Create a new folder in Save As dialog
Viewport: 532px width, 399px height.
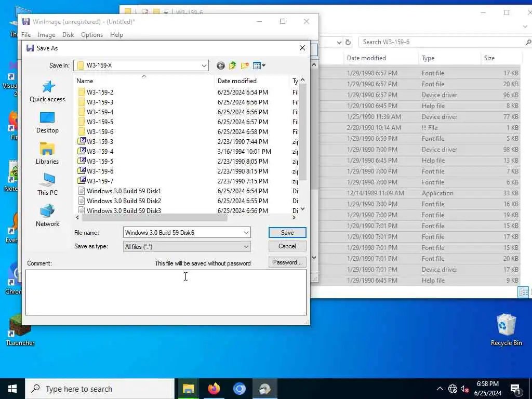245,65
